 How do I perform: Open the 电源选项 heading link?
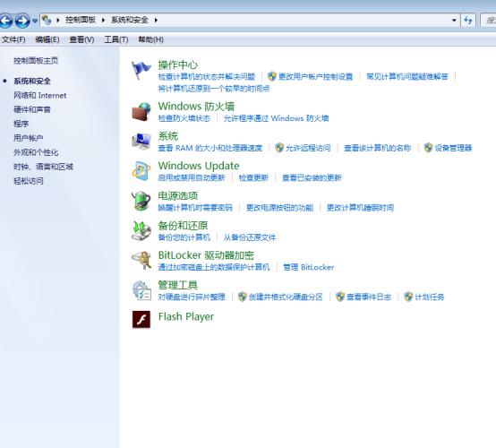point(178,195)
